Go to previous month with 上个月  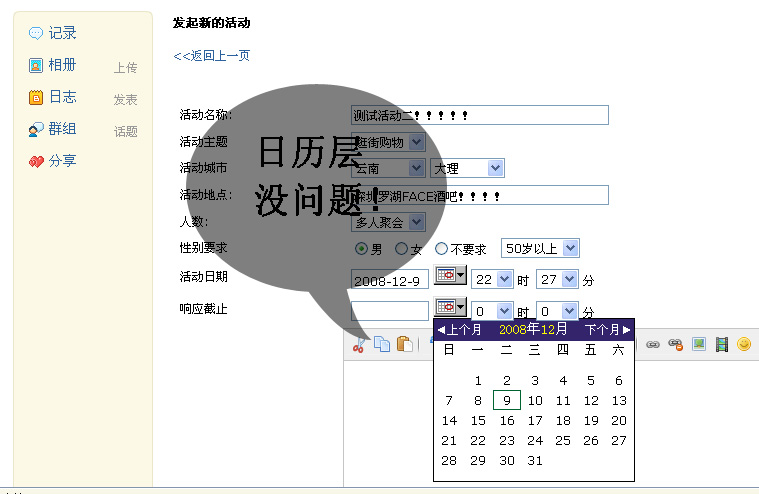(459, 330)
